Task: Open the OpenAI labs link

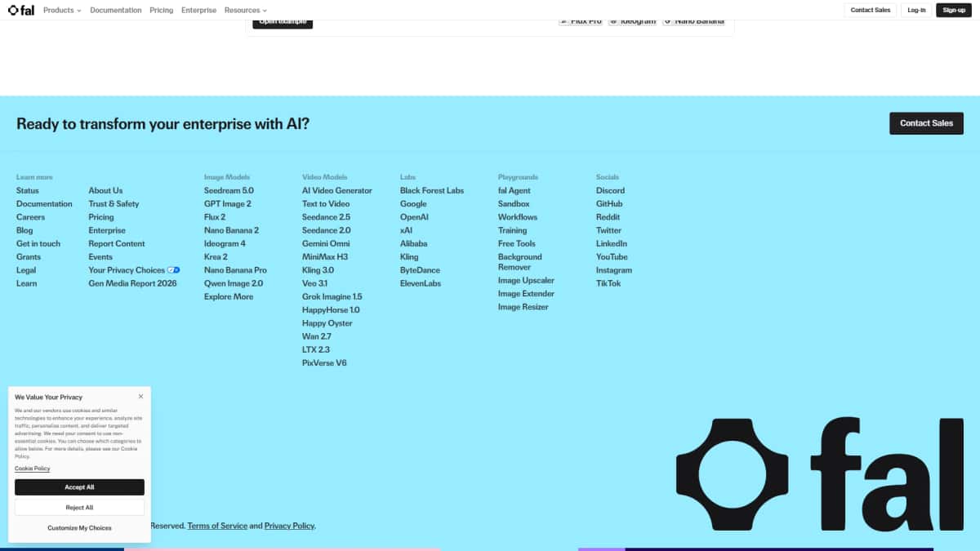Action: click(x=414, y=217)
